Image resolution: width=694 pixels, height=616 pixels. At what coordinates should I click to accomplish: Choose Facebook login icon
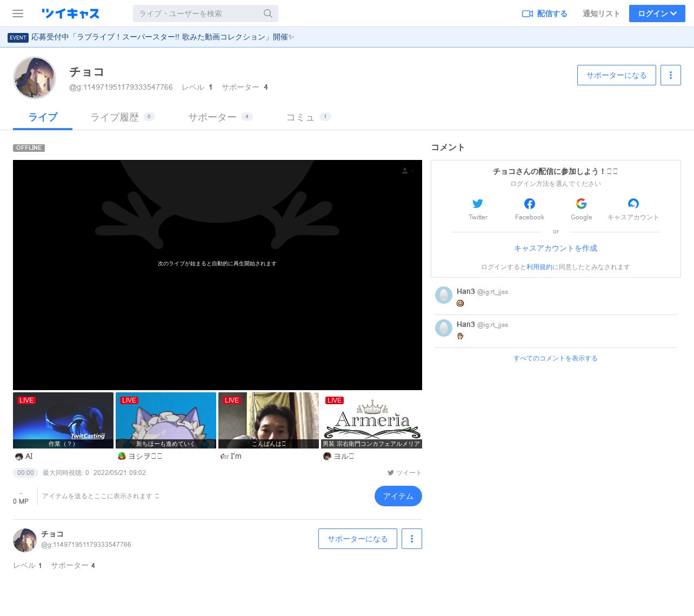[530, 204]
